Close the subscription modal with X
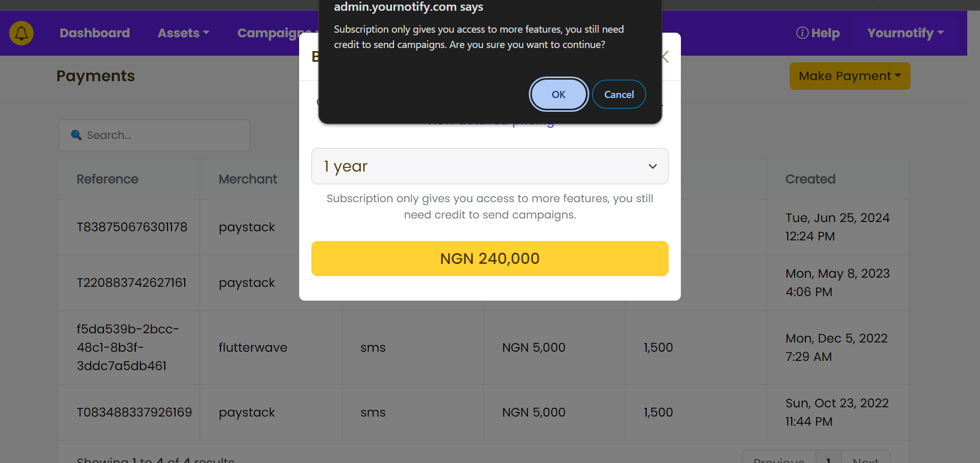This screenshot has height=463, width=980. (x=665, y=57)
